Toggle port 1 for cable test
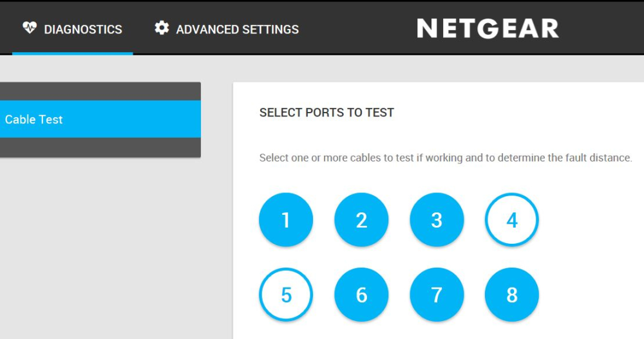This screenshot has height=339, width=644. click(286, 220)
